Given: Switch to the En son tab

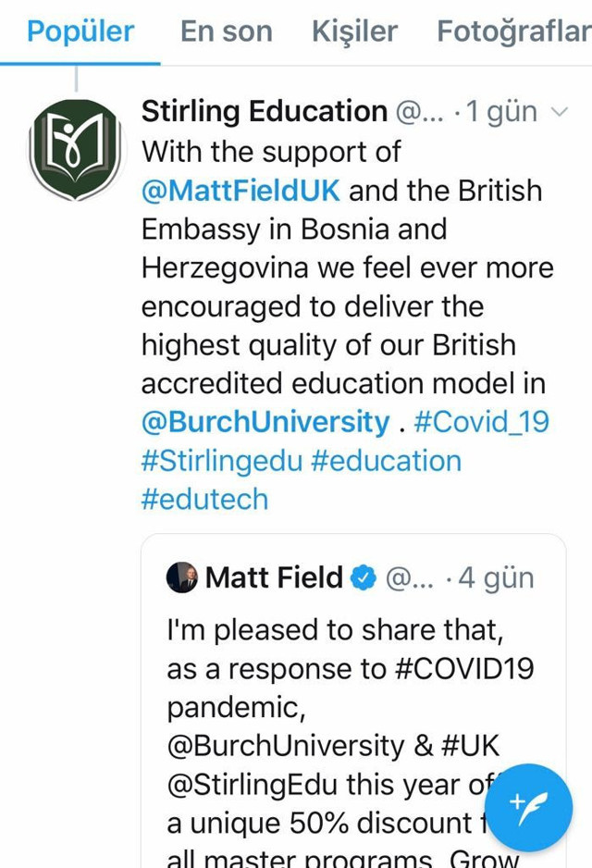Looking at the screenshot, I should (x=227, y=31).
